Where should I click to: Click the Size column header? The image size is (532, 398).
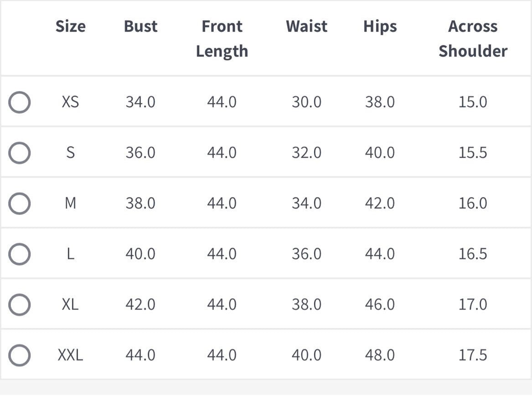71,26
